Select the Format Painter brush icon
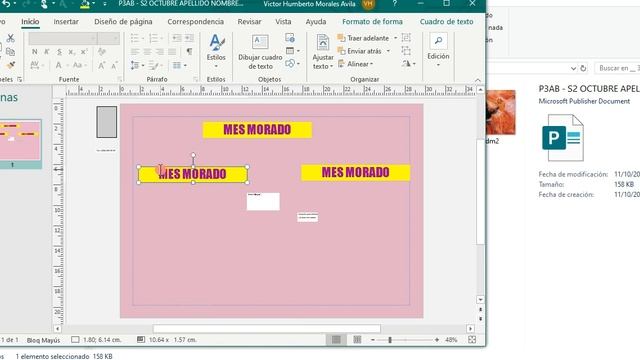Viewport: 640px width, 360px height. pos(11,65)
